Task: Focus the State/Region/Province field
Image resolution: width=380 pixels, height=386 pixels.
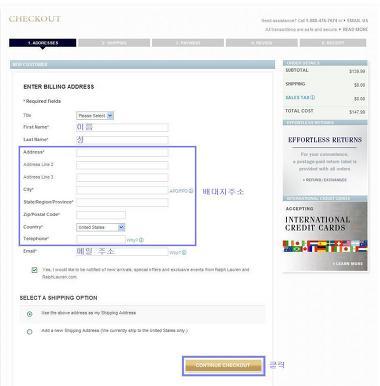Action: point(122,202)
